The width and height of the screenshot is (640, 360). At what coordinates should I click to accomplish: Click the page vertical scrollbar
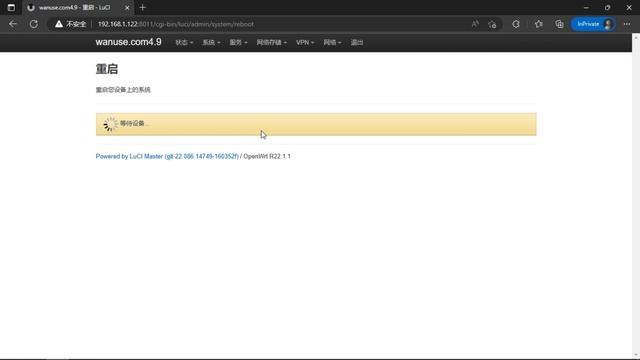click(x=636, y=196)
